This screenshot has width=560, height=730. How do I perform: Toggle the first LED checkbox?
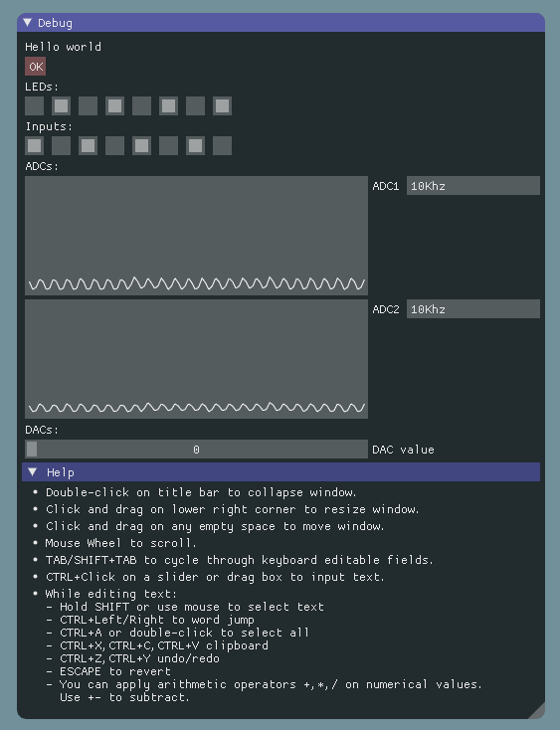(35, 105)
